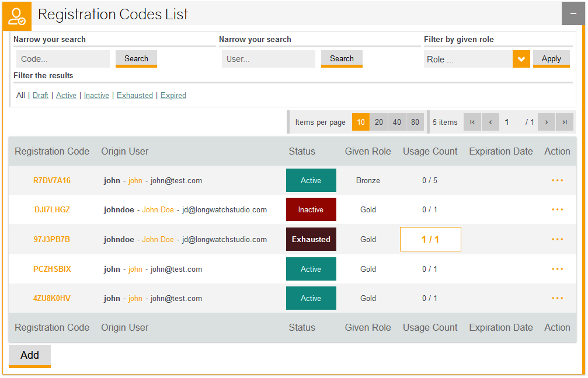Viewport: 588px width, 378px height.
Task: Collapse the Registration Codes List panel
Action: (573, 13)
